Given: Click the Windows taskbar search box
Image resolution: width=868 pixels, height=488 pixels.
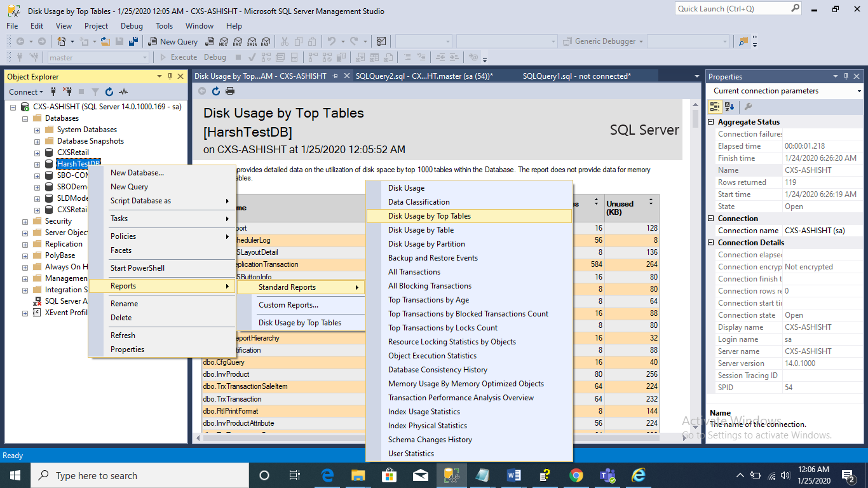Looking at the screenshot, I should point(140,475).
